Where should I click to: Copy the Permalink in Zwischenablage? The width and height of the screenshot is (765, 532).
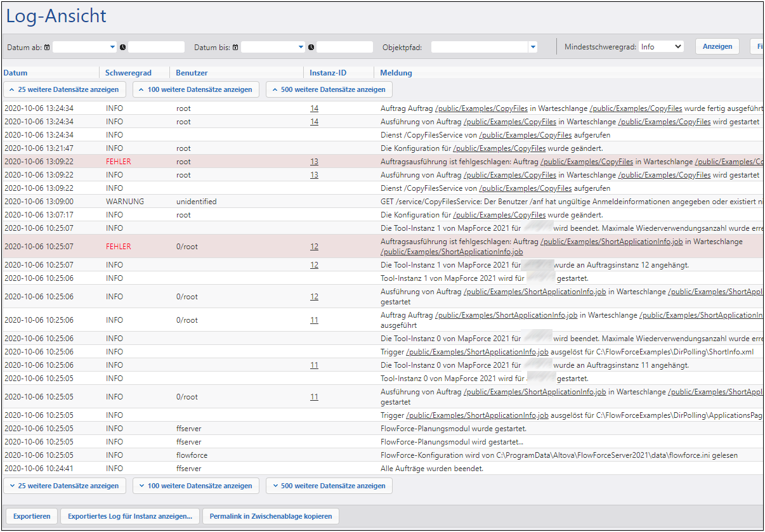pos(270,516)
